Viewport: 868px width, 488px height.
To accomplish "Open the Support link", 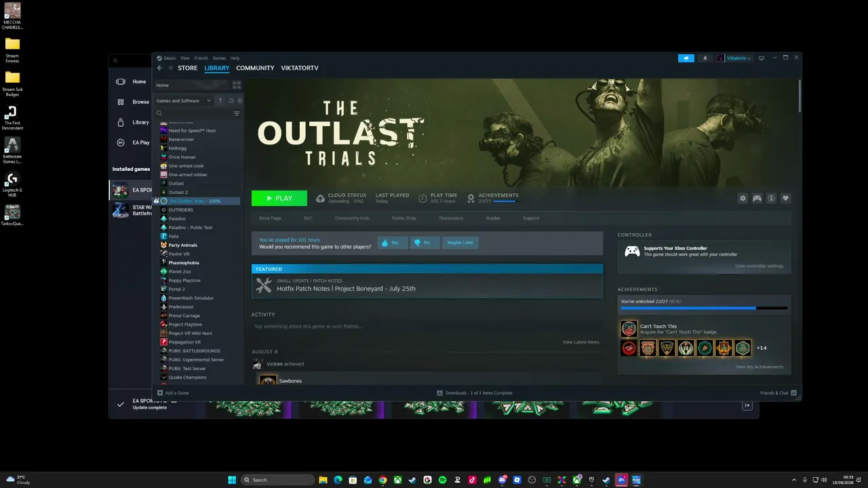I will point(531,218).
